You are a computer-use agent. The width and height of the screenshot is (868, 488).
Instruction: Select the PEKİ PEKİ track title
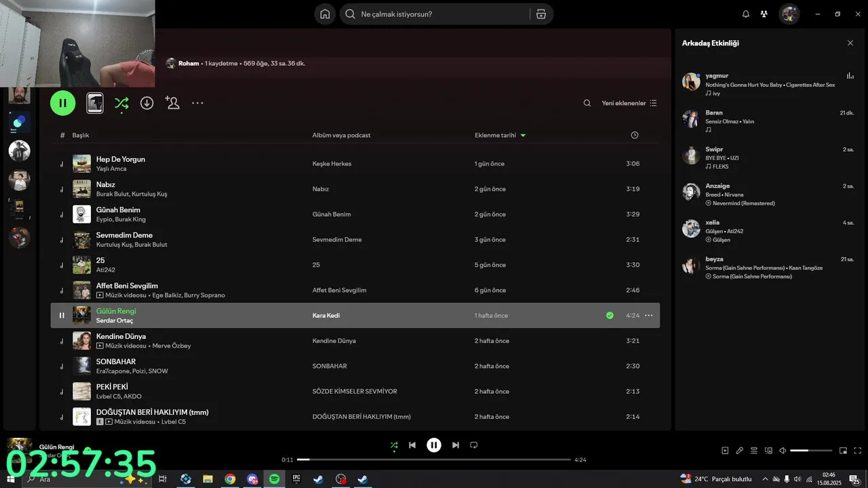pos(112,387)
